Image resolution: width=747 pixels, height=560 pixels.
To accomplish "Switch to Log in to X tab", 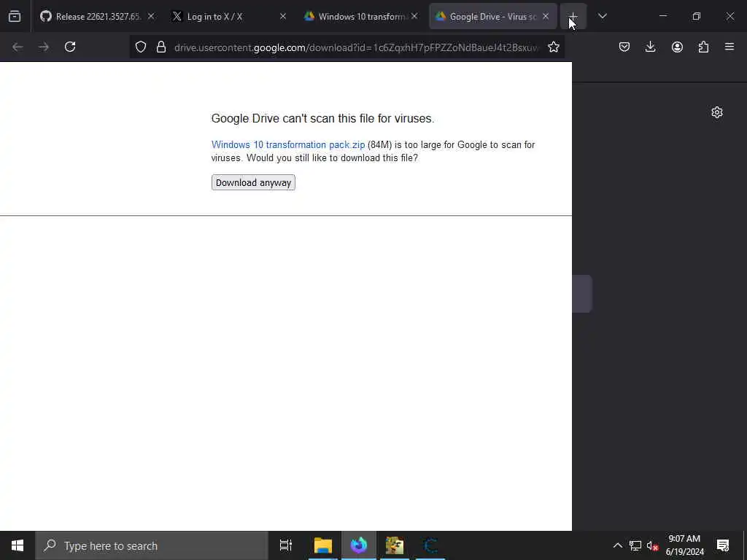I will tap(229, 16).
